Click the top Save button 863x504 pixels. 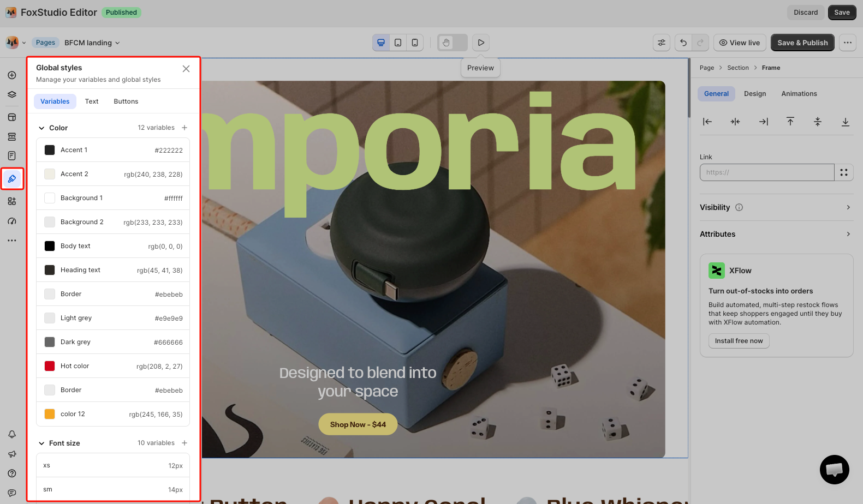(x=842, y=13)
